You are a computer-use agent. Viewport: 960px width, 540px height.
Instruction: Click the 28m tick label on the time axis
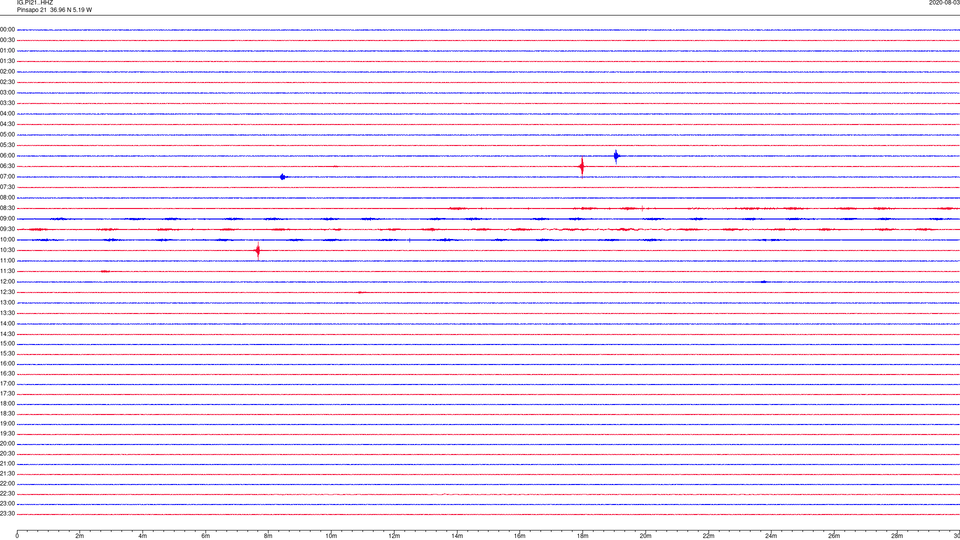pyautogui.click(x=897, y=536)
